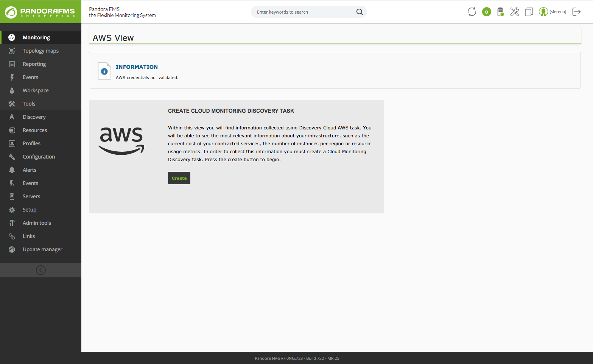Click the tools wrench icon in the header

(x=514, y=12)
